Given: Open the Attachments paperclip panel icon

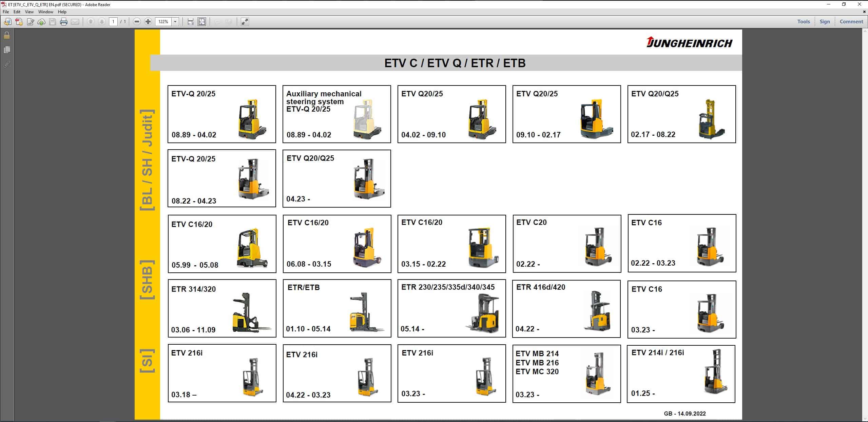Looking at the screenshot, I should (x=7, y=64).
